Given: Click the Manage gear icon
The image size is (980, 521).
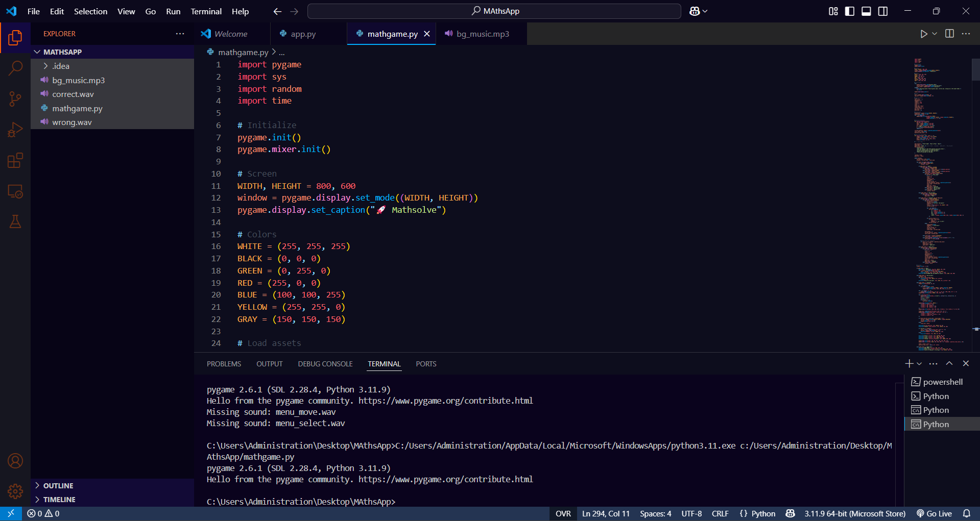Looking at the screenshot, I should (15, 491).
